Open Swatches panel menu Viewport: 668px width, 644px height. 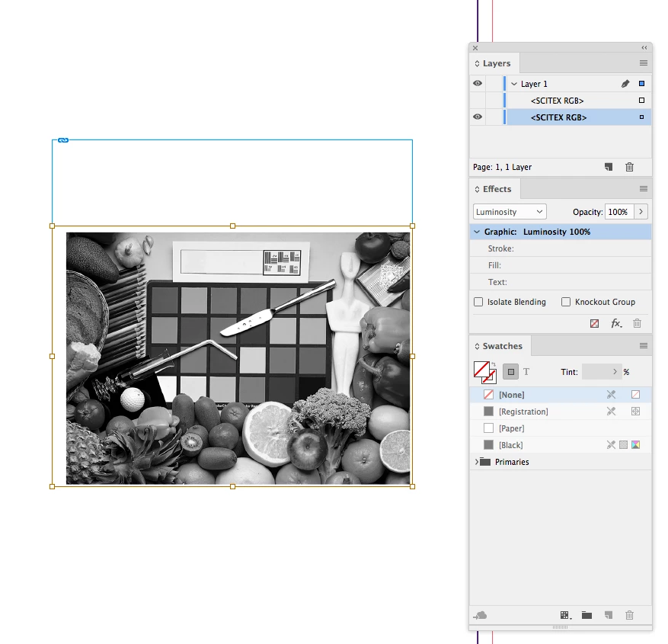point(644,346)
